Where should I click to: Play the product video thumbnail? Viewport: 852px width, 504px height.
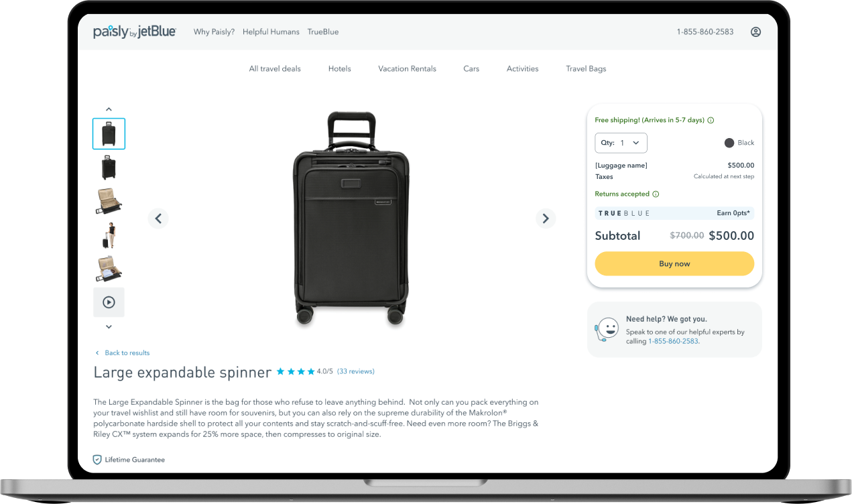click(x=109, y=302)
